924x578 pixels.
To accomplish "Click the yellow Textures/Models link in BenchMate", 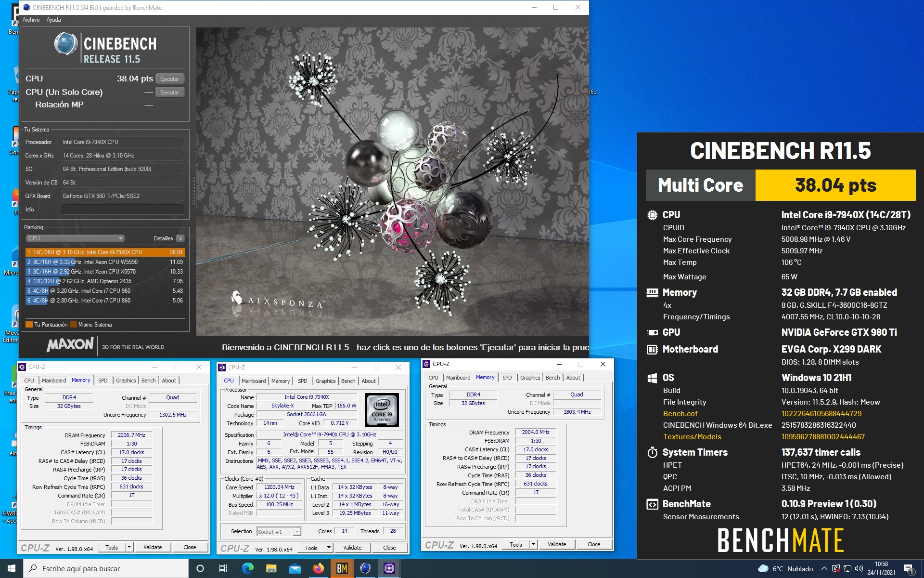I will [x=692, y=437].
